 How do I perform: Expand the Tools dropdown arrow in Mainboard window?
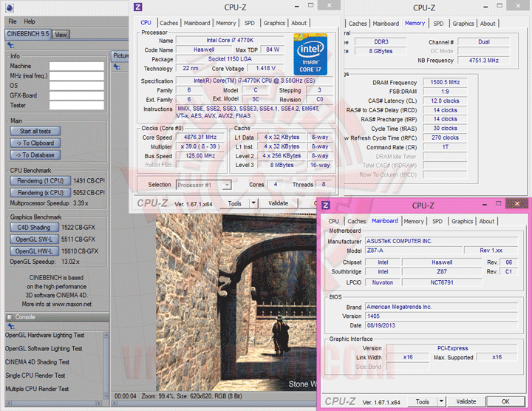point(440,401)
